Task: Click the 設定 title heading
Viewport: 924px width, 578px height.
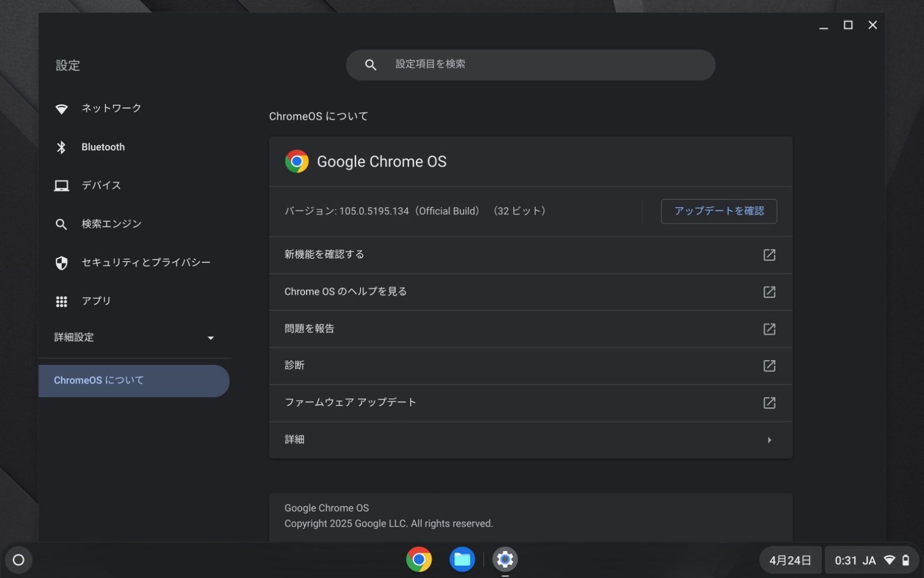Action: [68, 65]
